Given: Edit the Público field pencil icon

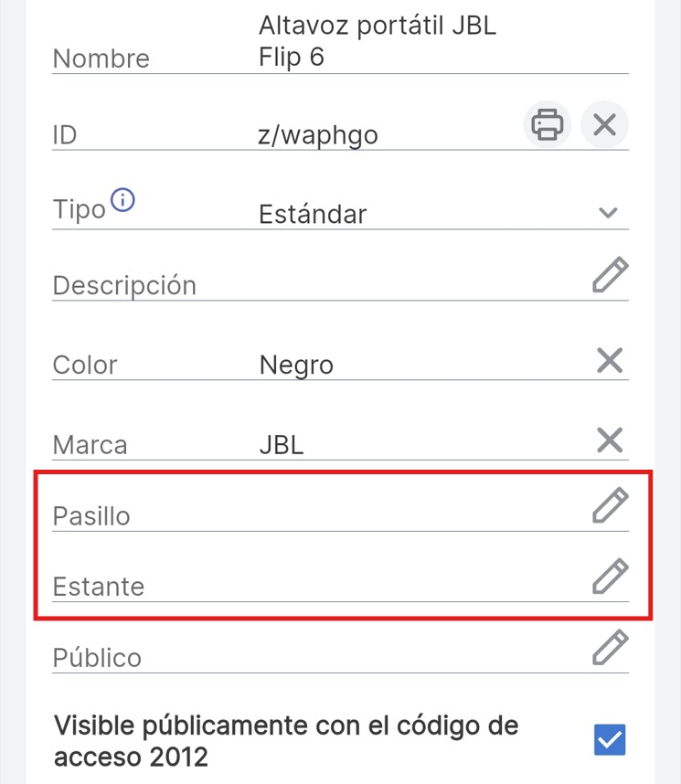Looking at the screenshot, I should (610, 648).
